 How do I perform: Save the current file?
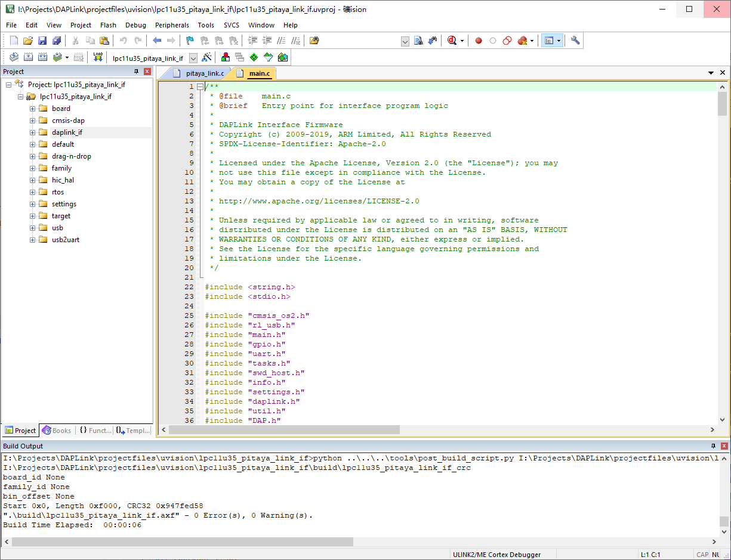(42, 41)
